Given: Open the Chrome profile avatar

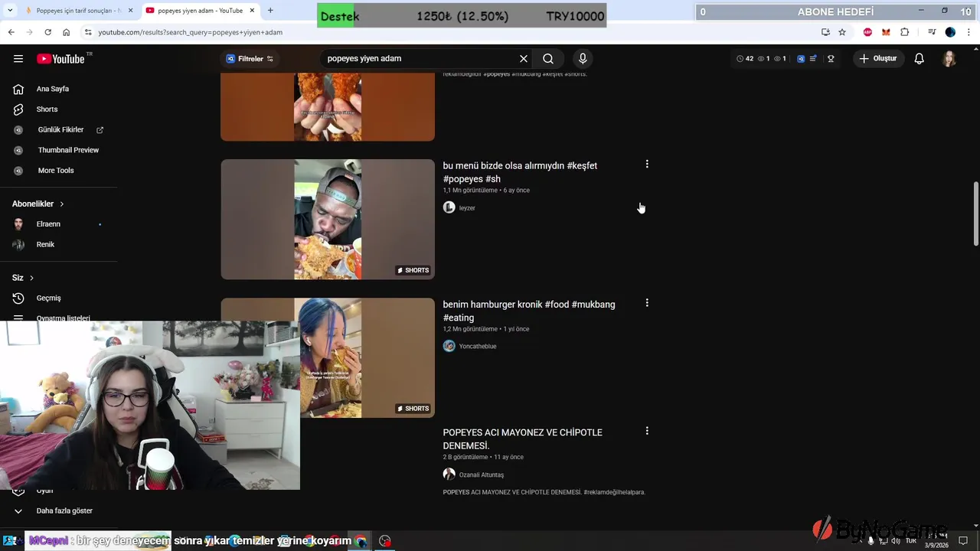Looking at the screenshot, I should pos(950,32).
